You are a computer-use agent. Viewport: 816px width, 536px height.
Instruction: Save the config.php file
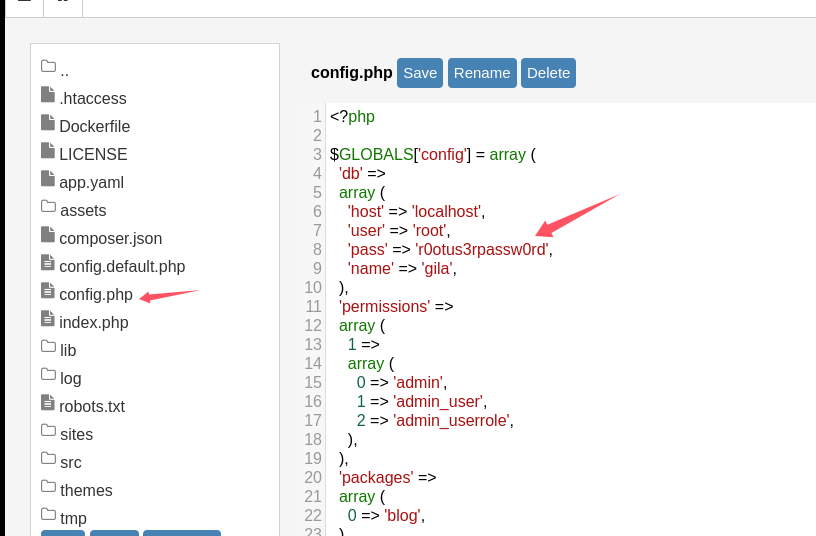(x=420, y=73)
